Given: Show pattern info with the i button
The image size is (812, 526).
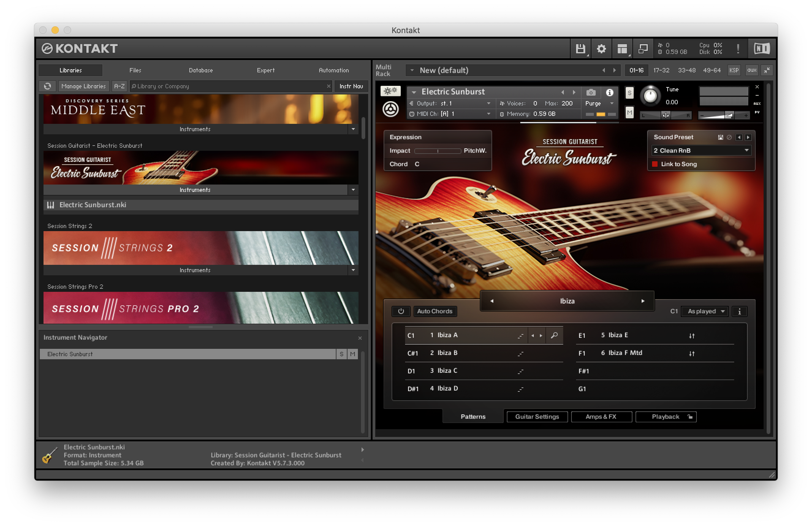Looking at the screenshot, I should (739, 311).
